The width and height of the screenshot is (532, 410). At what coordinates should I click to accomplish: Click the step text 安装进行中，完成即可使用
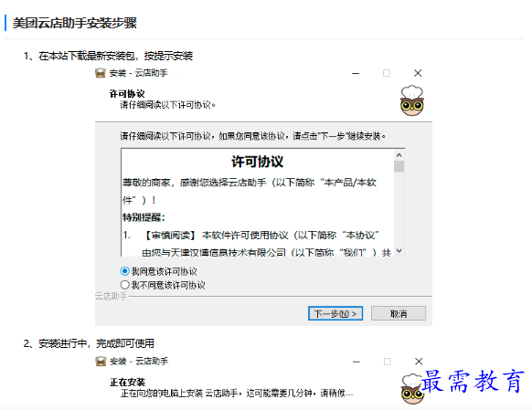coord(96,343)
